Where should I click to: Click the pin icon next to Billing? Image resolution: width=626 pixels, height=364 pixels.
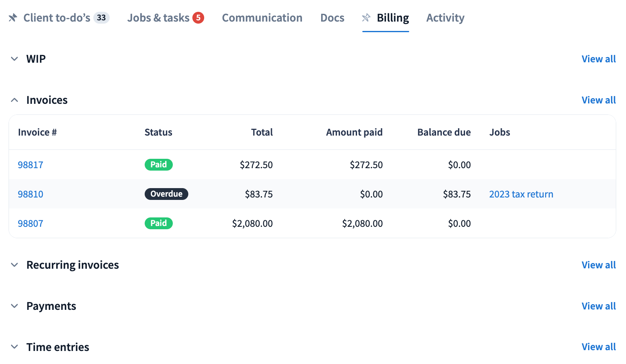point(366,18)
